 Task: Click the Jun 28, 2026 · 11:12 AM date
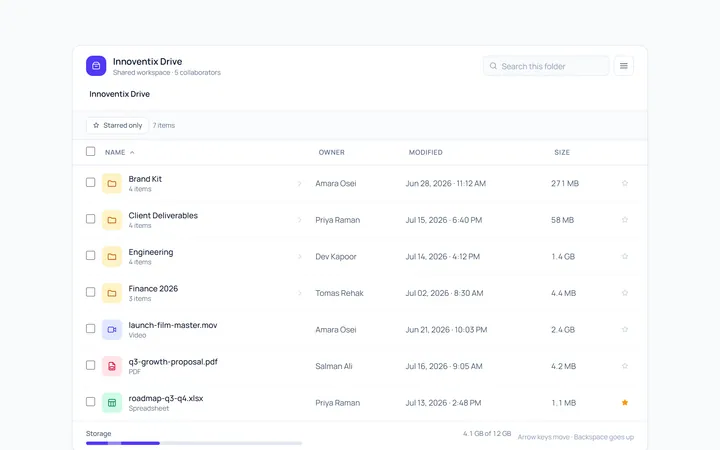click(x=445, y=183)
